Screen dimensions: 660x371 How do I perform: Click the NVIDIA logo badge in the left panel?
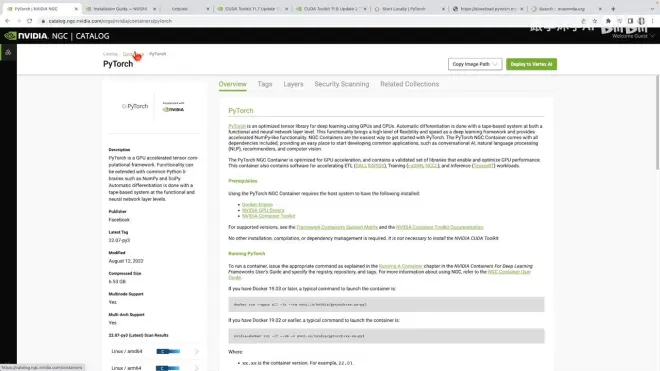pyautogui.click(x=173, y=107)
